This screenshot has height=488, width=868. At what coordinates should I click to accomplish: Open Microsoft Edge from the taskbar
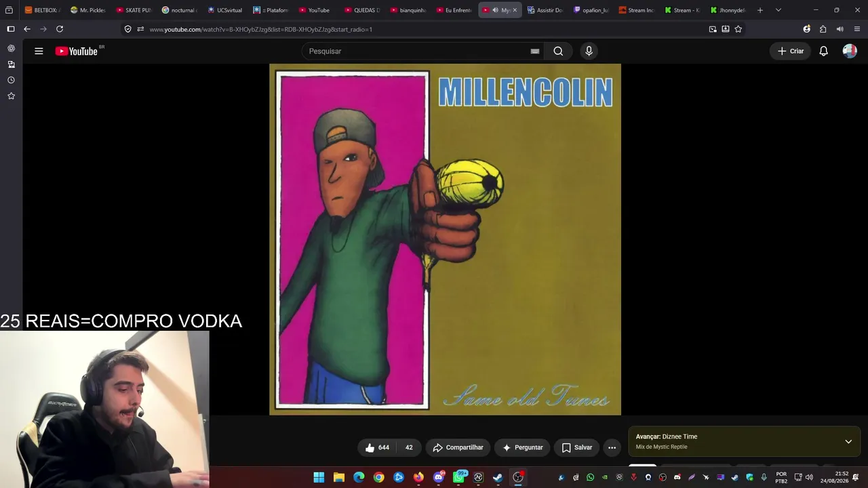[359, 477]
